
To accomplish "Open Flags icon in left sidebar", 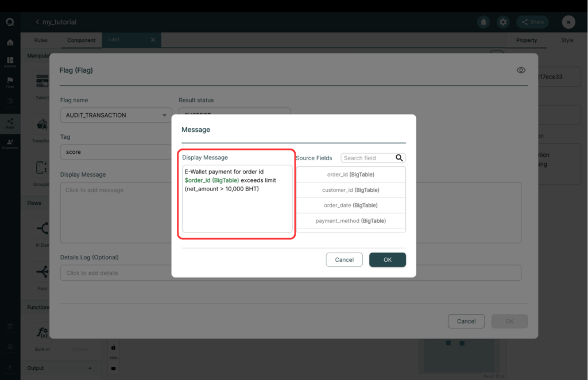I will (x=10, y=82).
